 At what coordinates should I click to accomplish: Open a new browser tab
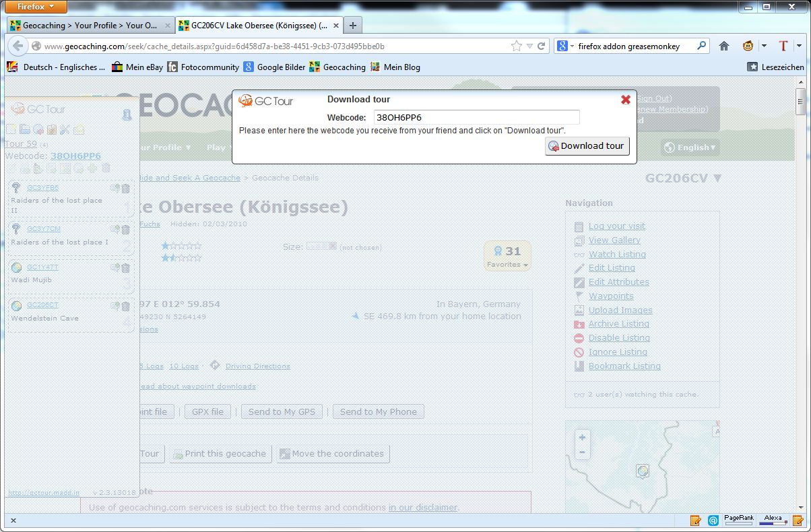pos(353,26)
